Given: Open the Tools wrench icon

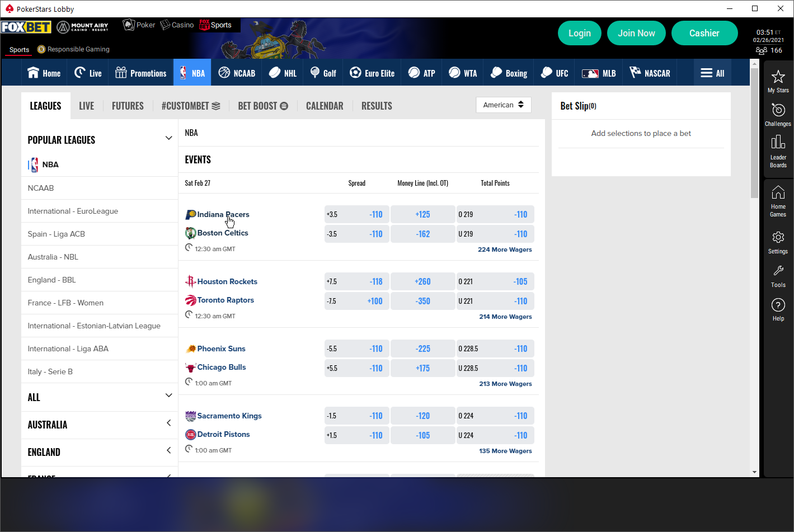Looking at the screenshot, I should tap(778, 271).
